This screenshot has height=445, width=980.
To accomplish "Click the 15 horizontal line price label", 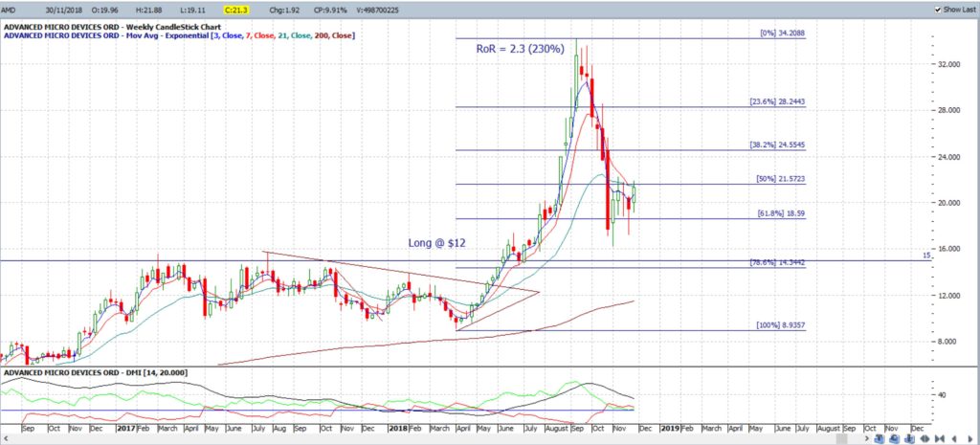I will tap(926, 255).
